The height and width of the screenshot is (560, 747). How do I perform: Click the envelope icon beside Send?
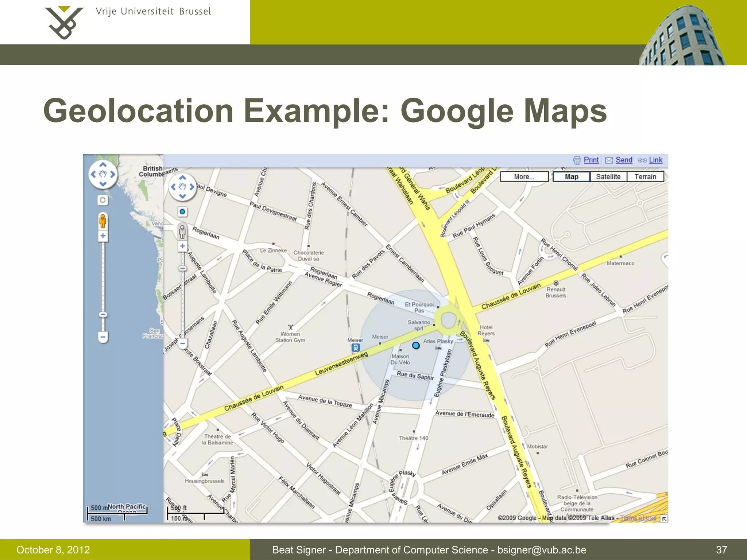point(609,160)
